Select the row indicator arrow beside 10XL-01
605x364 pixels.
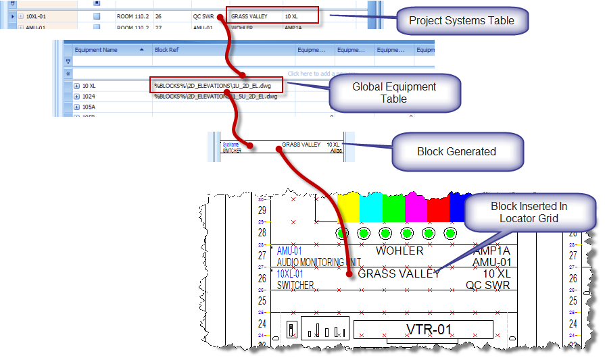click(12, 16)
